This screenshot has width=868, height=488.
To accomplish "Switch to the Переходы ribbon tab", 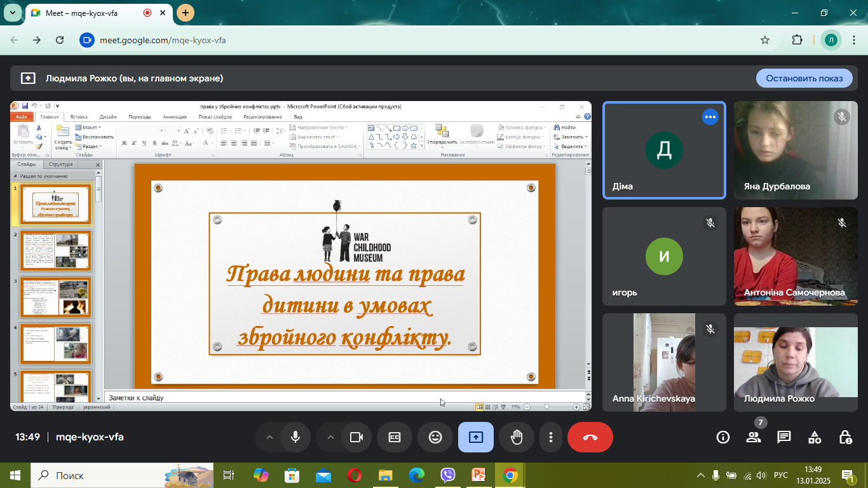I will point(140,117).
